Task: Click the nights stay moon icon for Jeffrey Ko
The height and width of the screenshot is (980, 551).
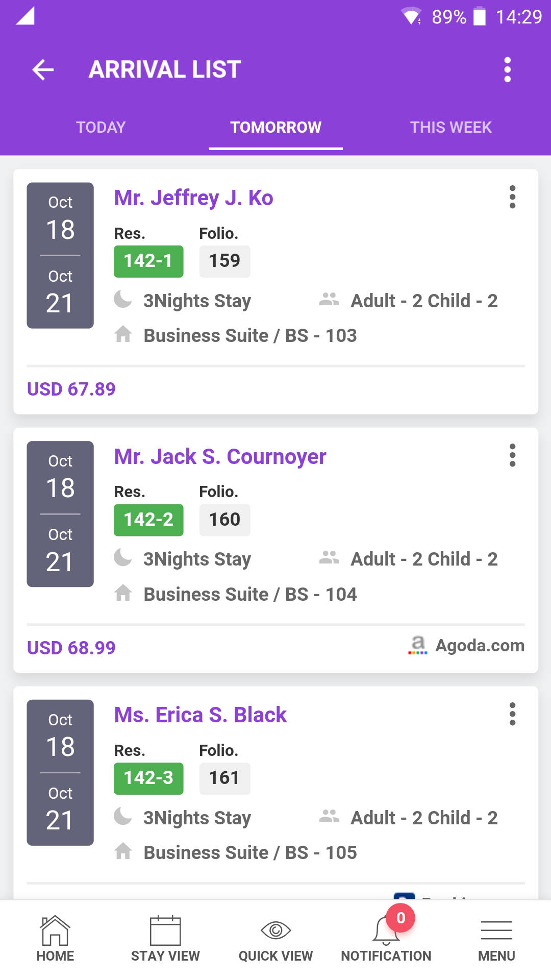Action: pyautogui.click(x=123, y=300)
